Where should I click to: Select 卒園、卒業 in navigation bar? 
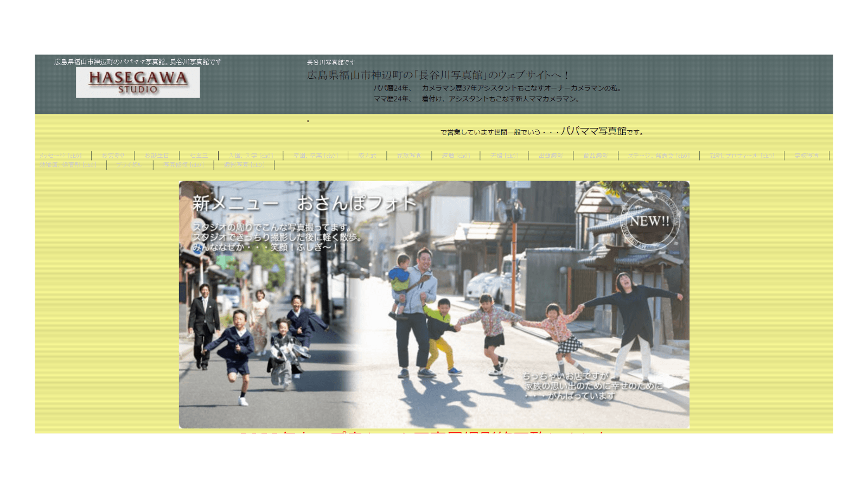click(x=315, y=156)
